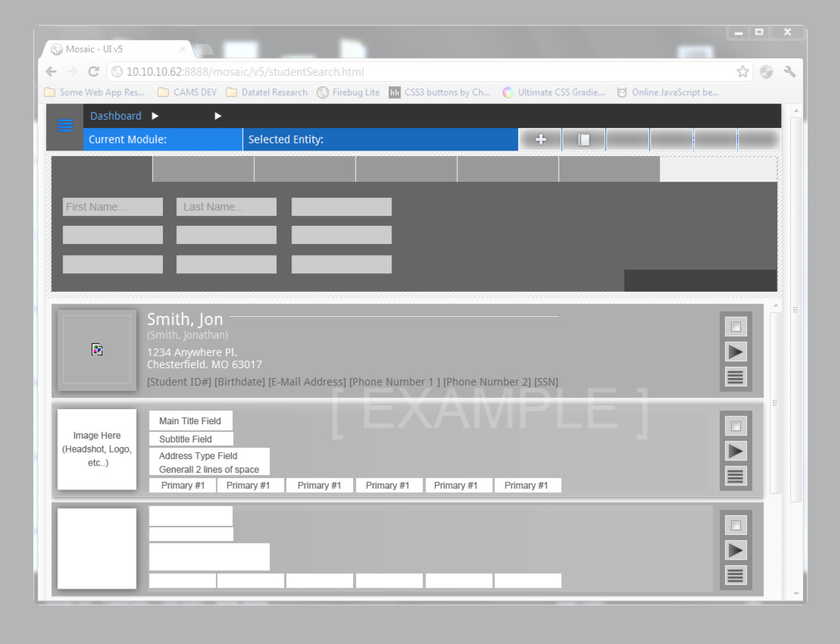Click the First Name input field
The height and width of the screenshot is (644, 840).
(113, 207)
